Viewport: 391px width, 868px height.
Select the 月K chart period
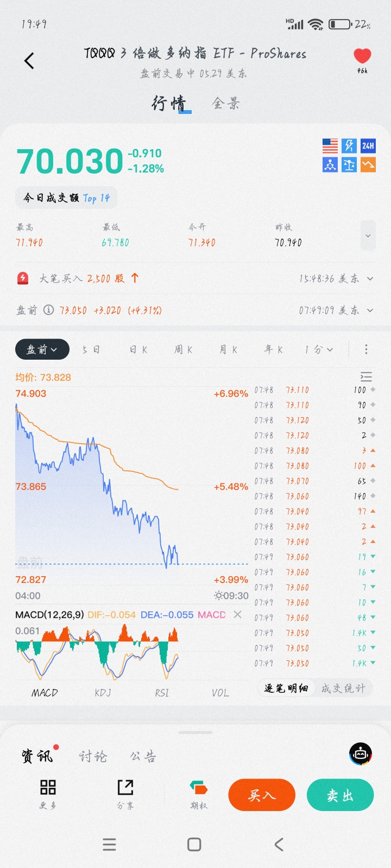tap(229, 349)
